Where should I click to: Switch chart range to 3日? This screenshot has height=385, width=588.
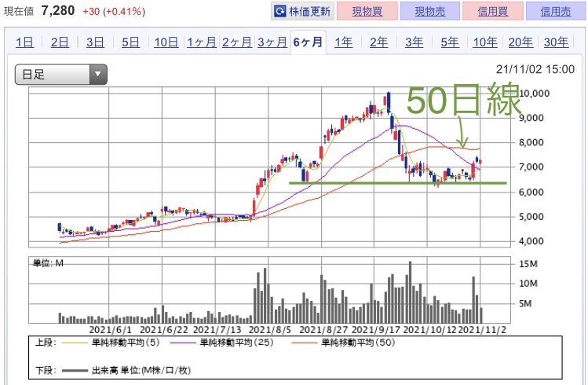[x=95, y=42]
